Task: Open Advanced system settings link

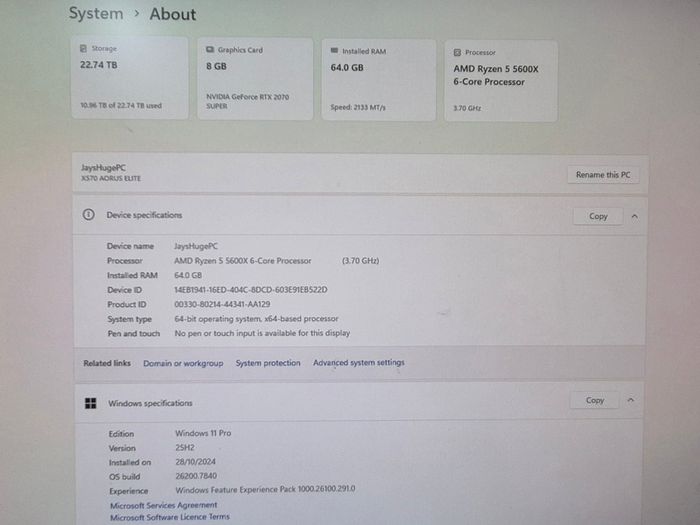Action: (358, 362)
